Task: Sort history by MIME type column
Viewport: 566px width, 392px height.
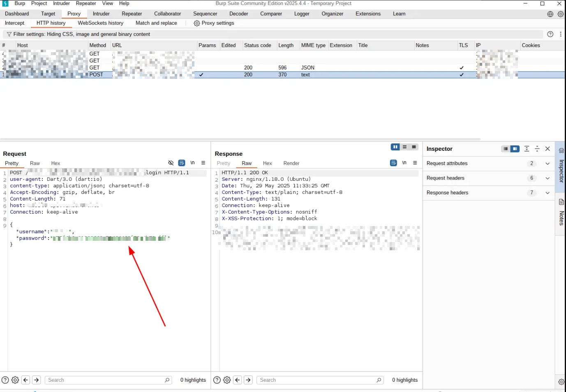Action: (313, 46)
